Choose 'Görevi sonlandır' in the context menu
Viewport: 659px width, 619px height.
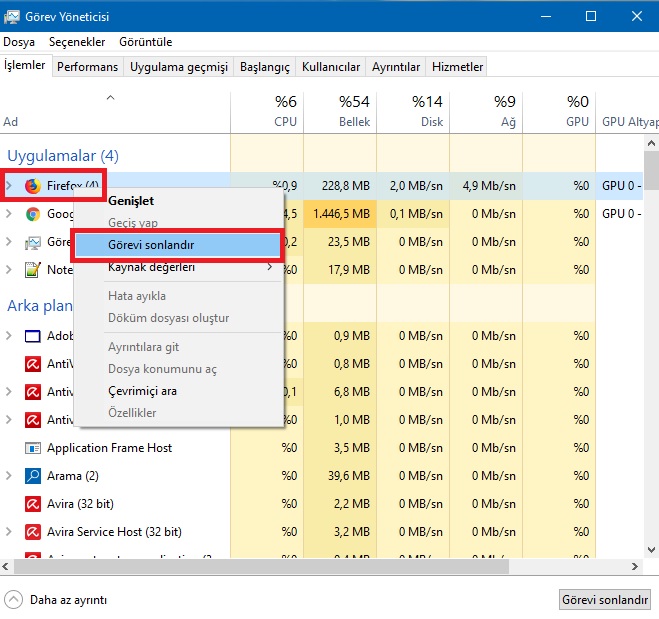pyautogui.click(x=177, y=245)
